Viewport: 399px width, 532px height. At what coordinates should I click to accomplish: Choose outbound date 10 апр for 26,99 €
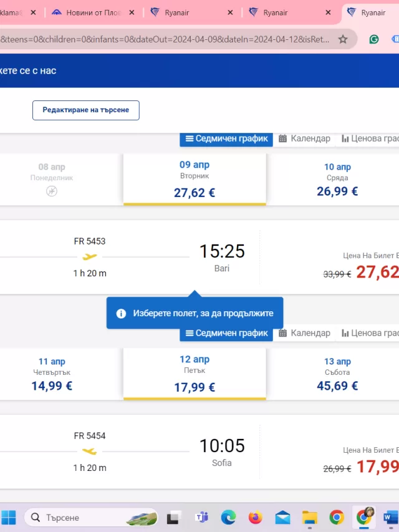[x=337, y=180]
